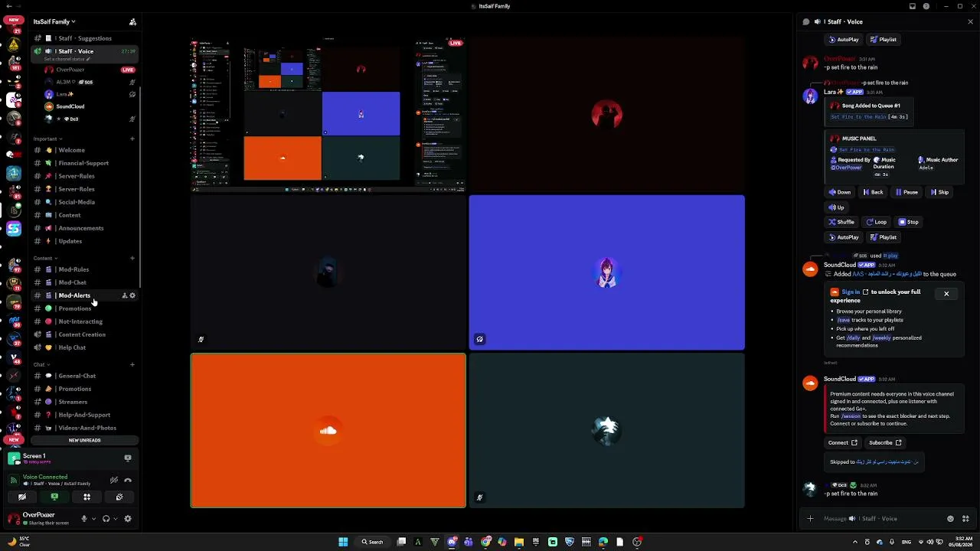
Task: Open Windows taskbar Search
Action: 373,542
